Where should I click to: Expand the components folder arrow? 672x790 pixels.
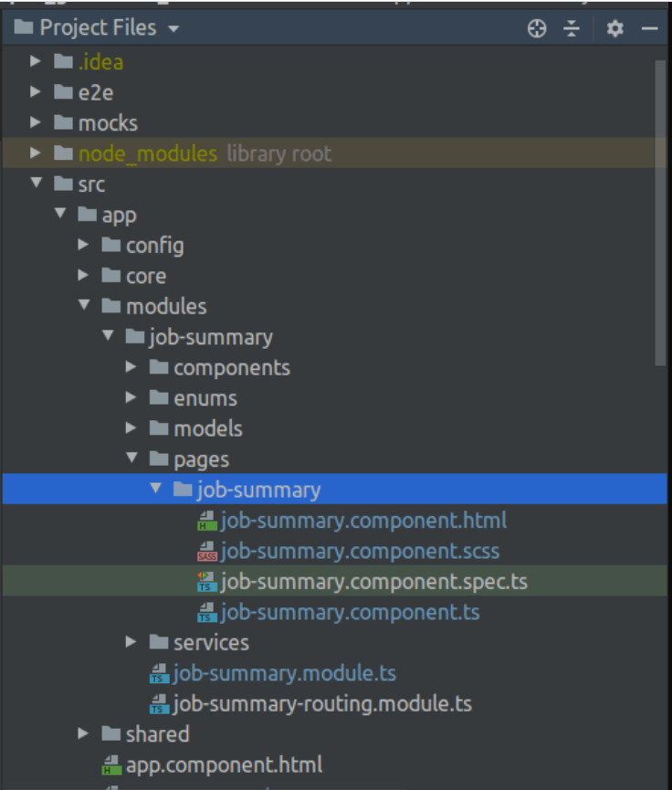tap(131, 367)
